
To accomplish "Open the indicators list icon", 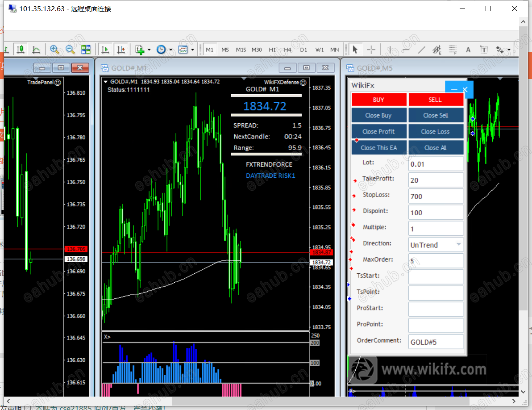I will tap(140, 50).
